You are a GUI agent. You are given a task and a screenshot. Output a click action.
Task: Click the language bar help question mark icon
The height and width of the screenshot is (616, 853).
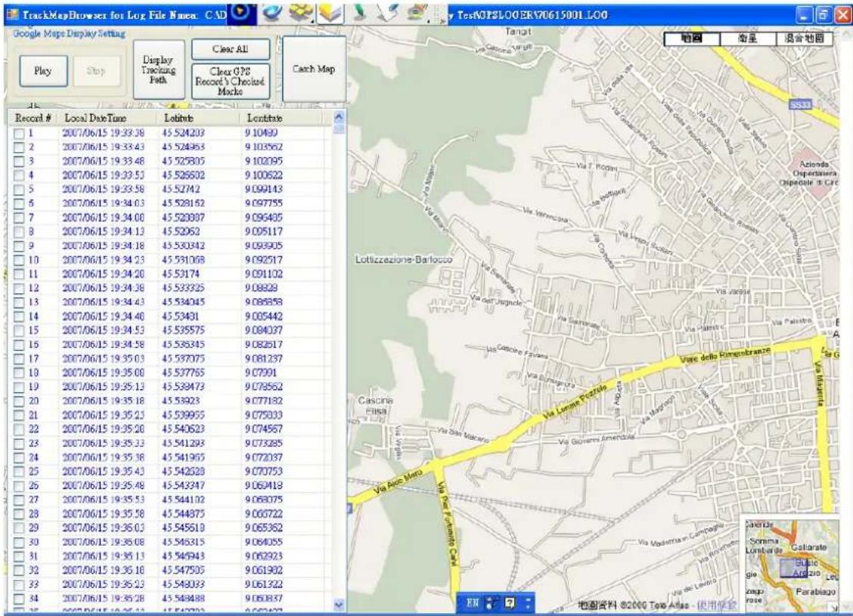pyautogui.click(x=510, y=602)
